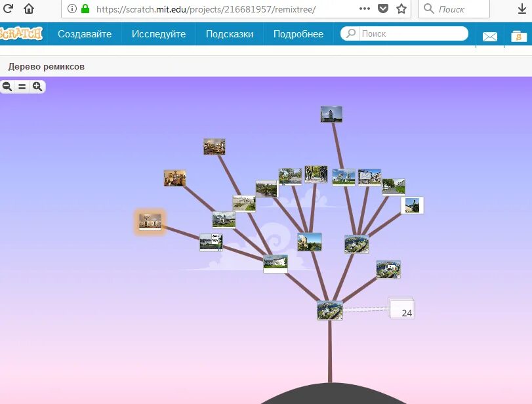Open site information icon in address bar
The height and width of the screenshot is (404, 532).
coord(72,9)
